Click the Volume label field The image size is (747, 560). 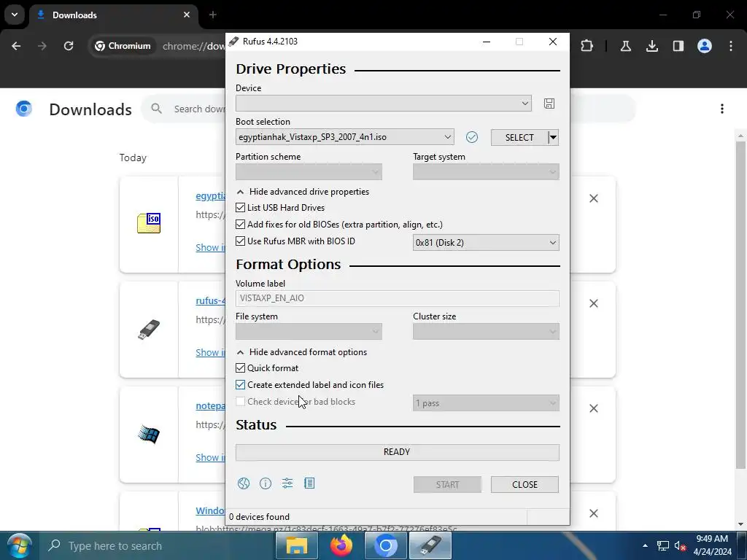[398, 298]
